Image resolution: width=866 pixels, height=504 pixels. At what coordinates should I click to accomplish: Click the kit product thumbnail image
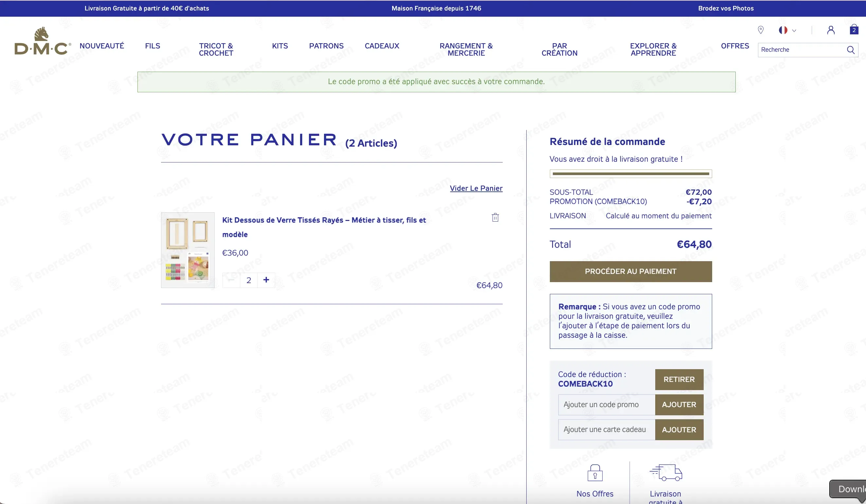click(188, 250)
